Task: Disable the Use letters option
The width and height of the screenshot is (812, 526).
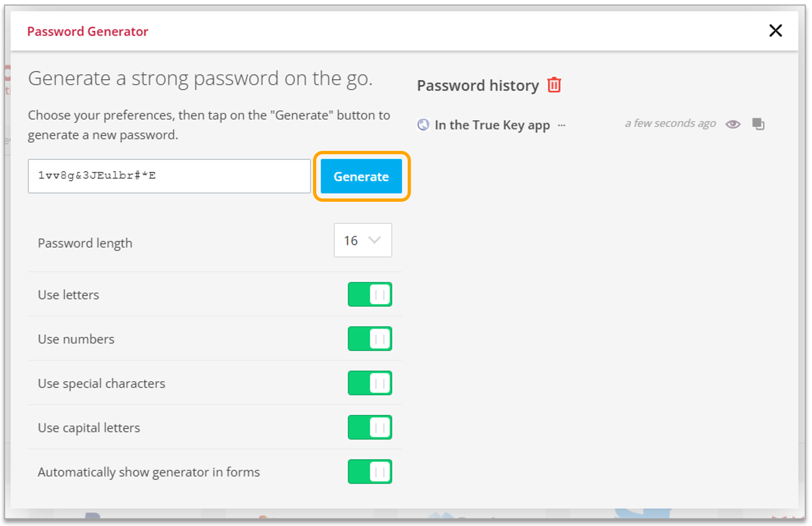Action: (x=369, y=294)
